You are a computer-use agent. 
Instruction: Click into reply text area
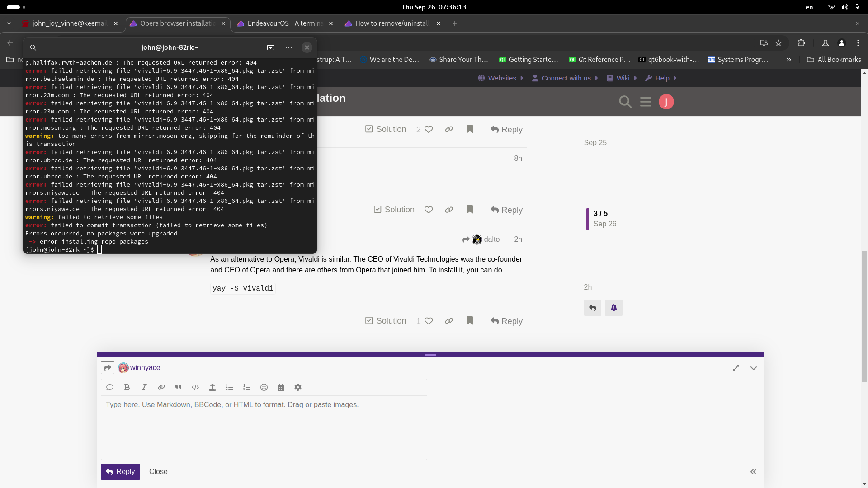(264, 427)
